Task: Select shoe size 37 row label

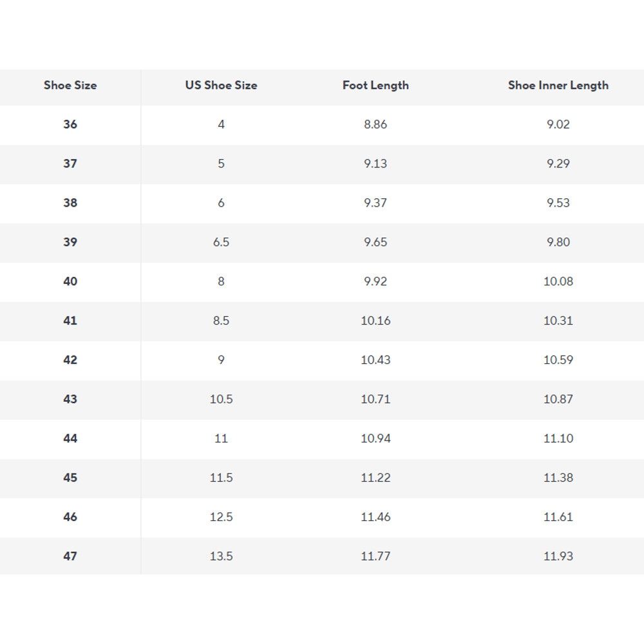Action: [x=70, y=164]
